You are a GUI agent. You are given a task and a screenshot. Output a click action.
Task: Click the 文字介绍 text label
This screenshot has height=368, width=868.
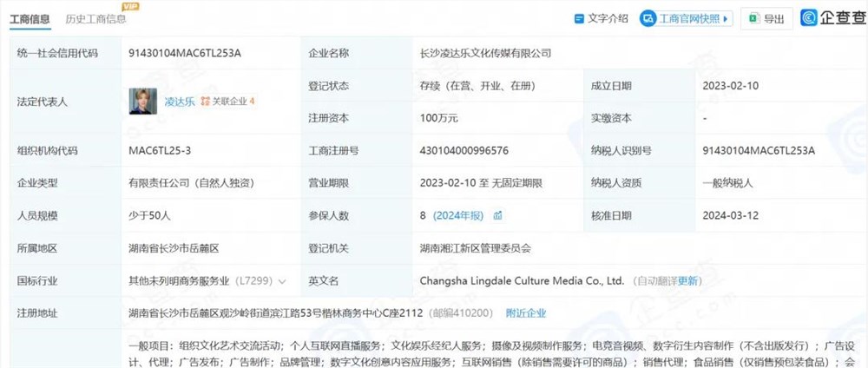point(608,18)
